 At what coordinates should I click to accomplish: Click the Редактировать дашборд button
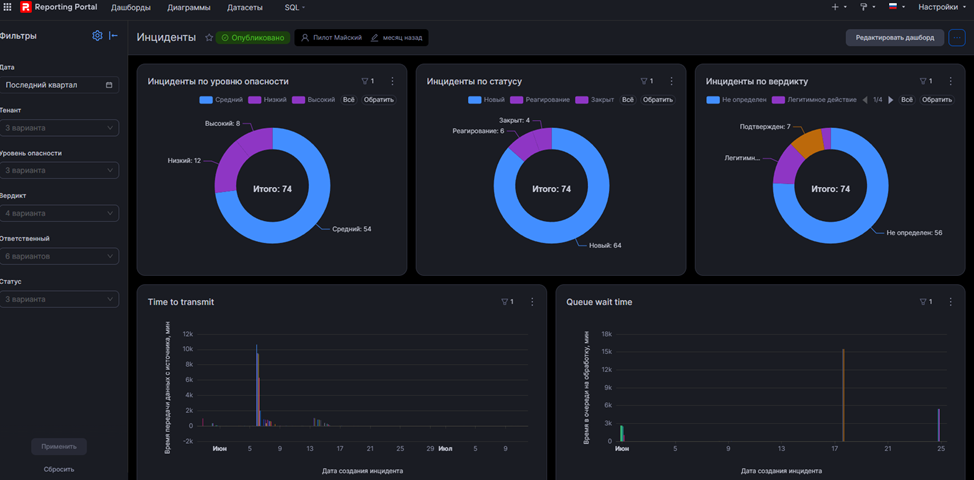click(894, 37)
